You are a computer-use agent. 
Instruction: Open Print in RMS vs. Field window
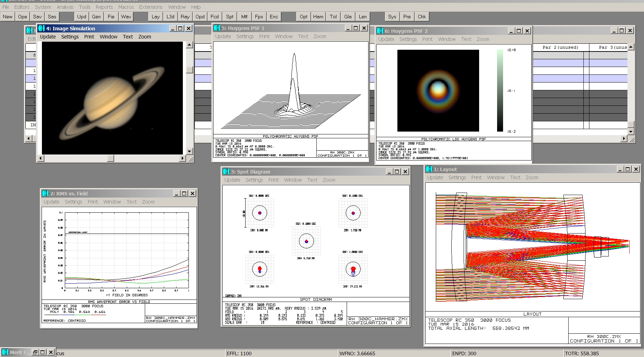pyautogui.click(x=93, y=202)
